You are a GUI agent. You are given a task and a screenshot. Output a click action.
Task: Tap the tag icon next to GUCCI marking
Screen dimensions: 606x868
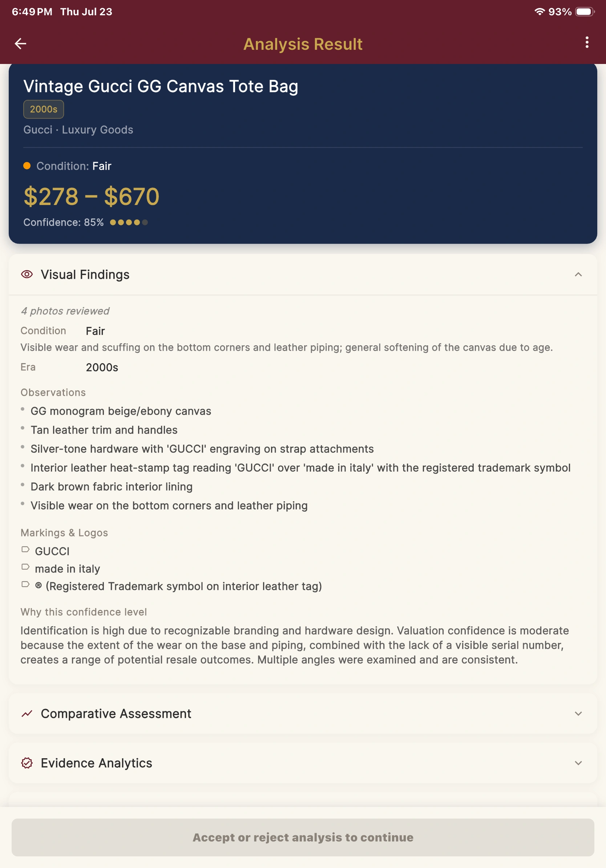[25, 549]
